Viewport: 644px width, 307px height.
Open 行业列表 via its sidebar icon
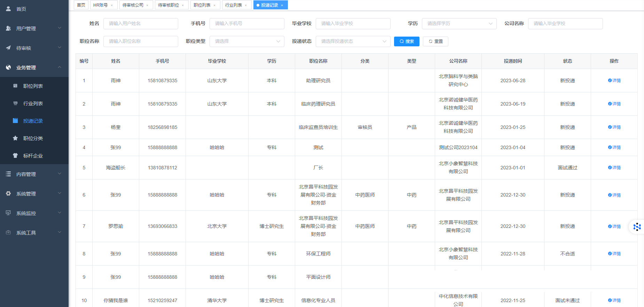click(15, 103)
